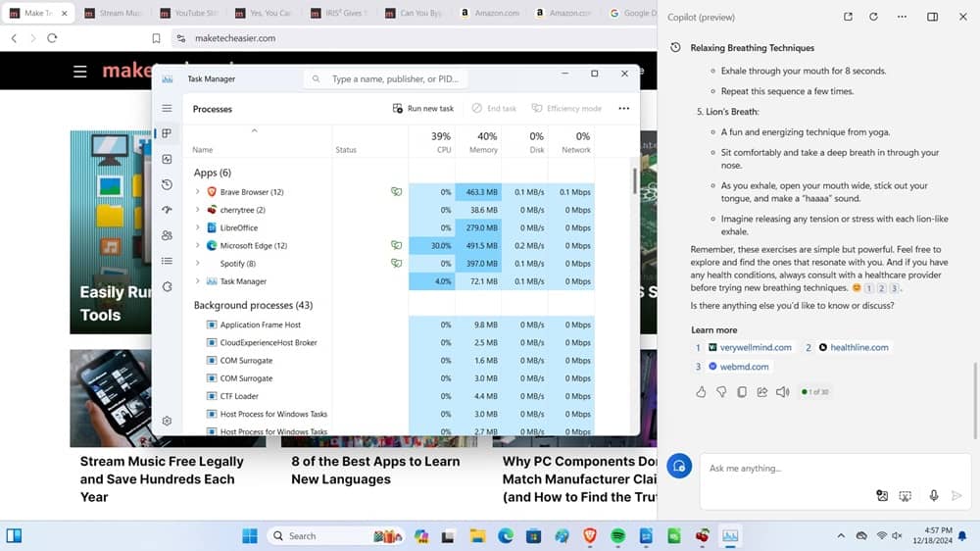Open Task Manager settings gear
Screen dimensions: 980x551
click(x=167, y=421)
